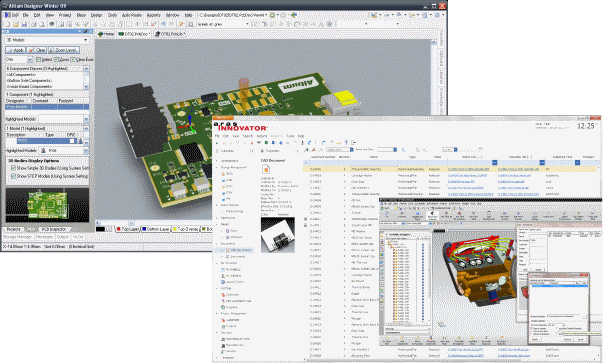Open the simple search dropdown in Innovator
This screenshot has height=363, width=603.
tap(351, 150)
